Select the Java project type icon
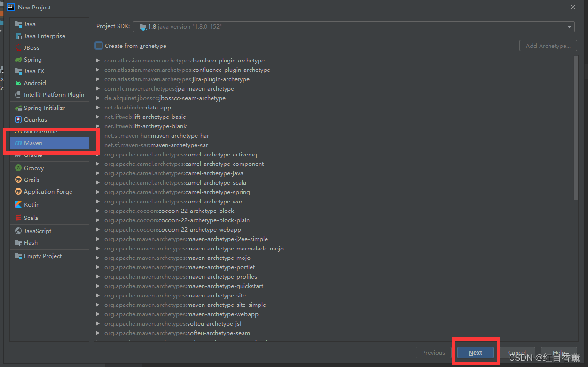Viewport: 588px width, 367px height. point(18,24)
